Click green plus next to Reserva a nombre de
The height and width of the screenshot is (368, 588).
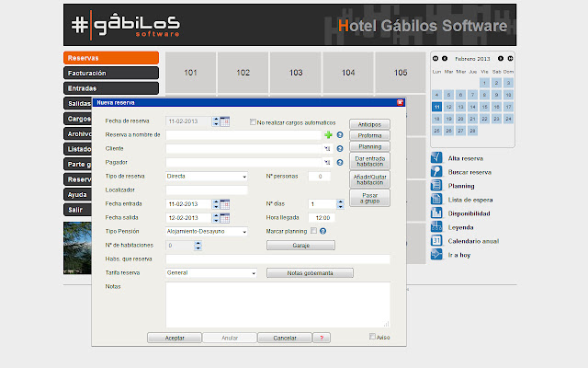pyautogui.click(x=328, y=135)
